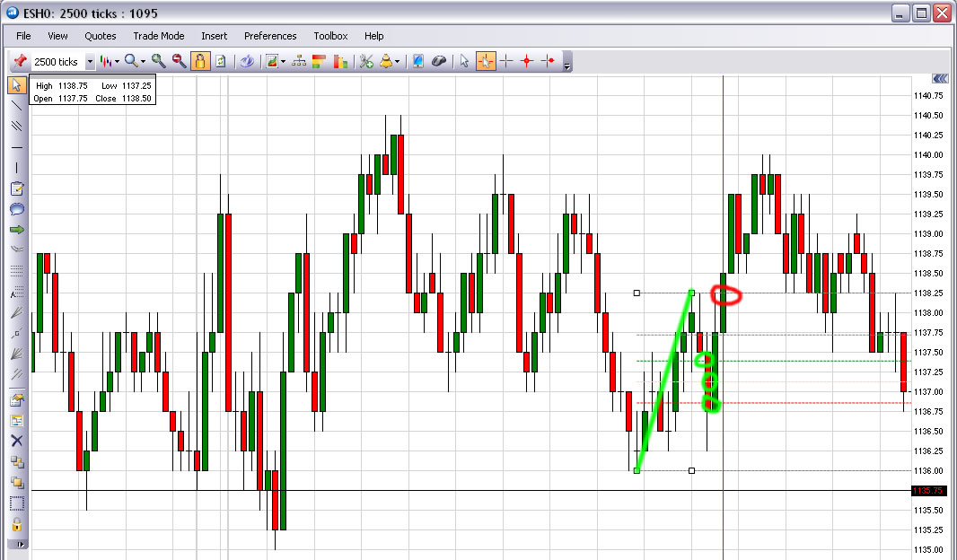The width and height of the screenshot is (957, 560).
Task: Click the zoom out magnifier icon
Action: [x=179, y=61]
